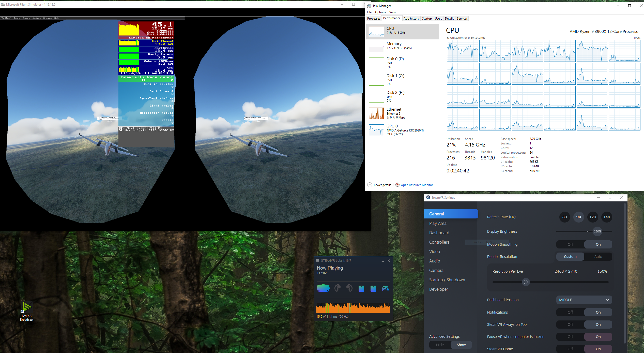
Task: Hide Advanced Settings in SteamVR
Action: (440, 345)
